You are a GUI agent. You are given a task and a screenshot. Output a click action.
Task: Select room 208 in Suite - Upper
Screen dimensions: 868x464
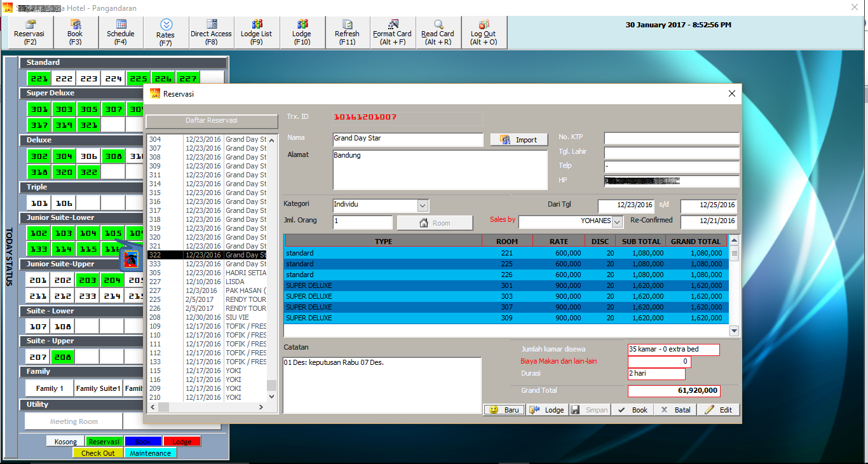(x=64, y=357)
